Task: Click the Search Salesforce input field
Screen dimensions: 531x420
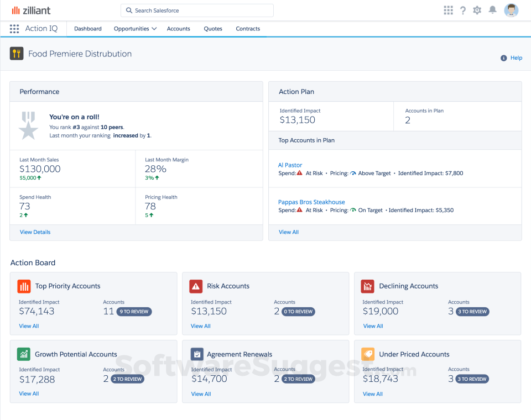Action: click(196, 10)
